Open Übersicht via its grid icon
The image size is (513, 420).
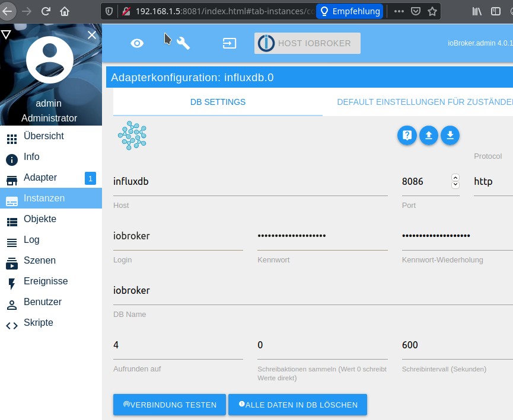(11, 136)
